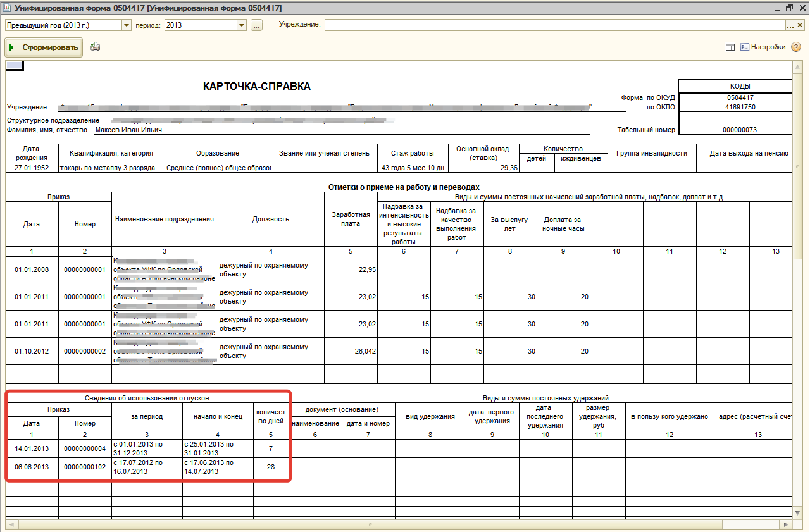The height and width of the screenshot is (532, 810).
Task: Click the Дата выхода на пенсию header
Action: pos(749,153)
